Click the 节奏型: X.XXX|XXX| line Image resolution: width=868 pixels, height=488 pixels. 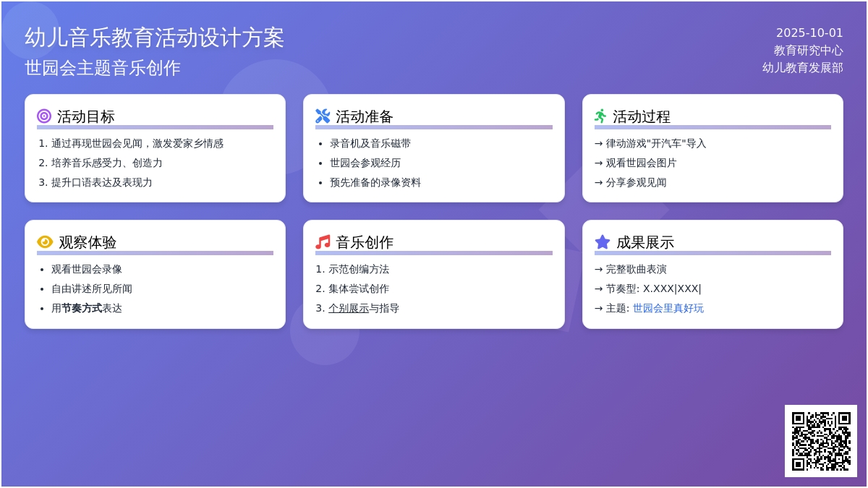pyautogui.click(x=653, y=288)
